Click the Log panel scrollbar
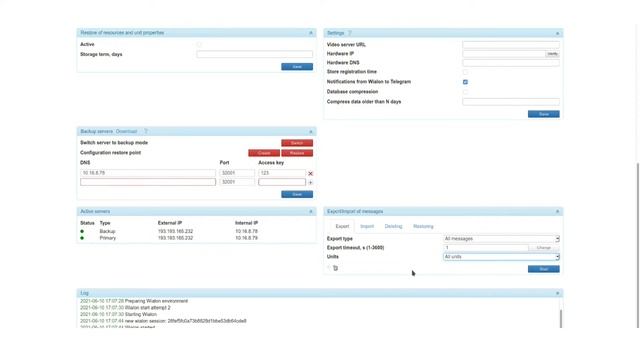Image resolution: width=640 pixels, height=360 pixels. 560,318
